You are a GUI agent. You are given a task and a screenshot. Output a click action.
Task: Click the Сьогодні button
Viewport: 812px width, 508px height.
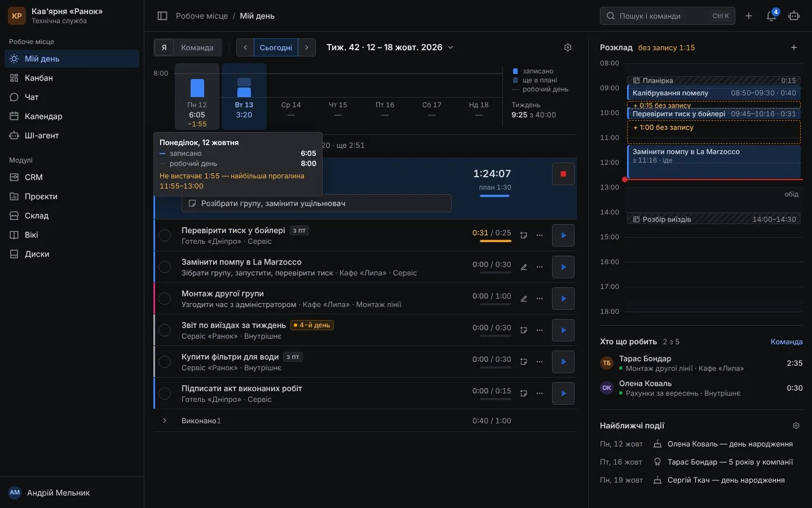click(x=276, y=47)
